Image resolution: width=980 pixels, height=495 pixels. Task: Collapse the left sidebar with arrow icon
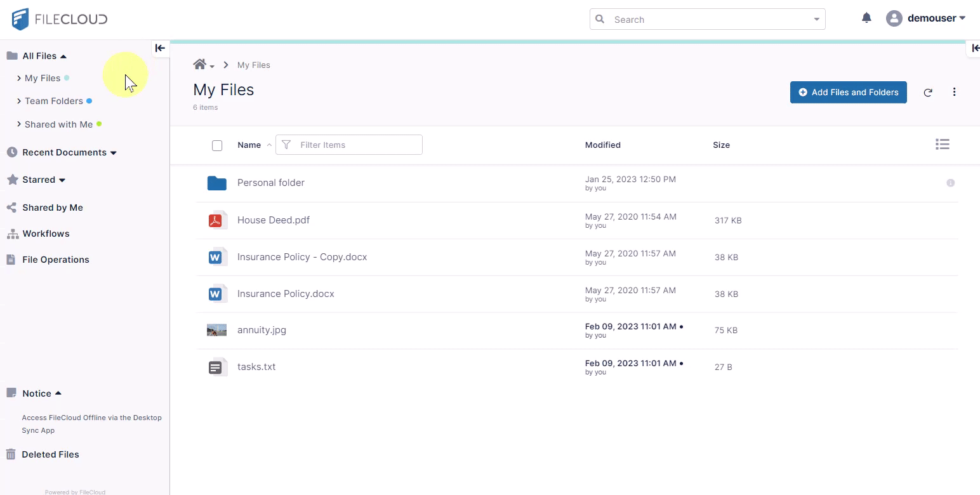(x=160, y=48)
